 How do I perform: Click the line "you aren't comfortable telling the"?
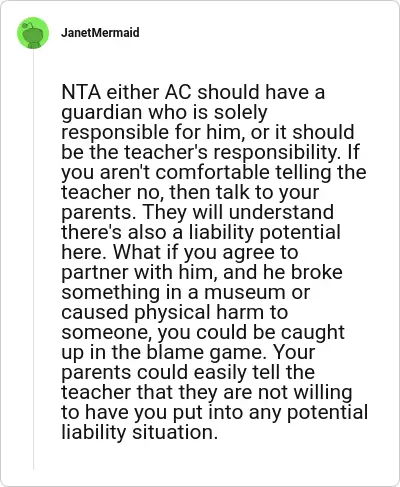214,172
